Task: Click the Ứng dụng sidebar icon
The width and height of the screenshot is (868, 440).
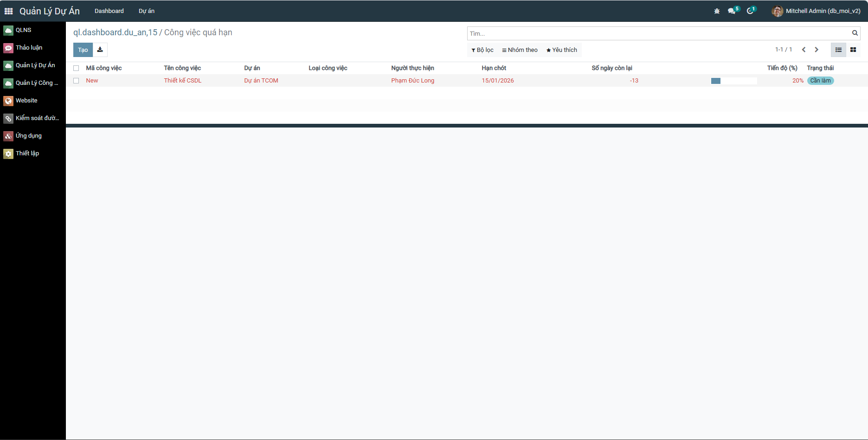Action: 8,136
